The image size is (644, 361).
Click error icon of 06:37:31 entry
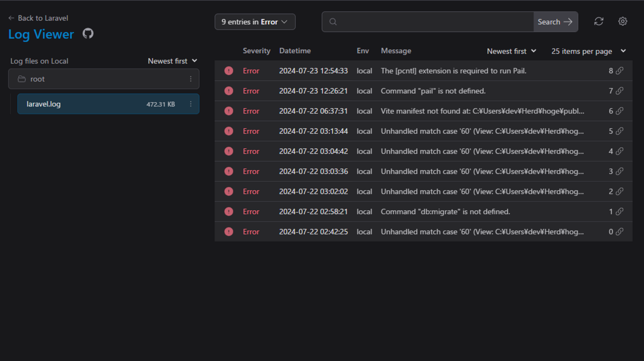[229, 111]
